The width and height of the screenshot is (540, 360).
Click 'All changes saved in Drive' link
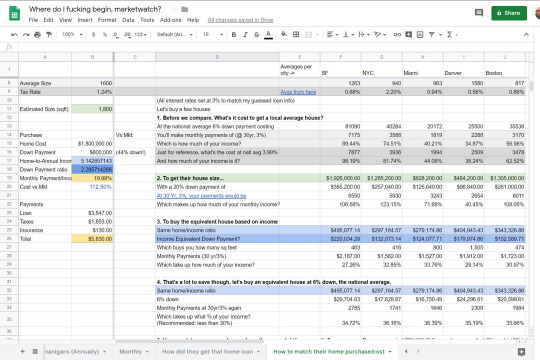point(240,20)
